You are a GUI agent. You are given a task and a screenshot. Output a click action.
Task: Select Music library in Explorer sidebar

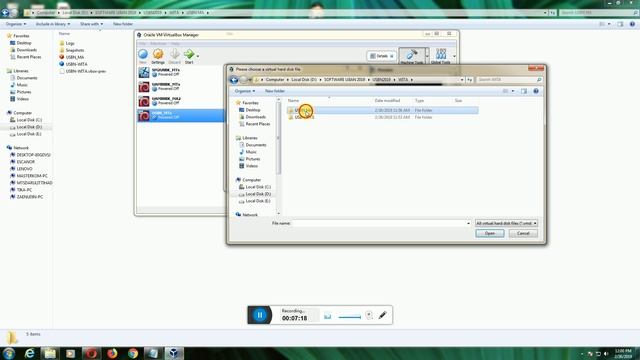click(x=19, y=85)
